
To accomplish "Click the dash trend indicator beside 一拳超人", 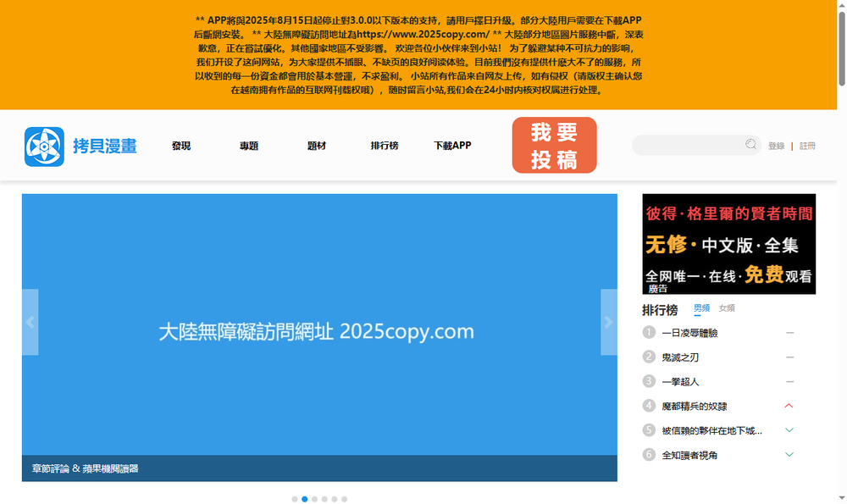I will (788, 381).
